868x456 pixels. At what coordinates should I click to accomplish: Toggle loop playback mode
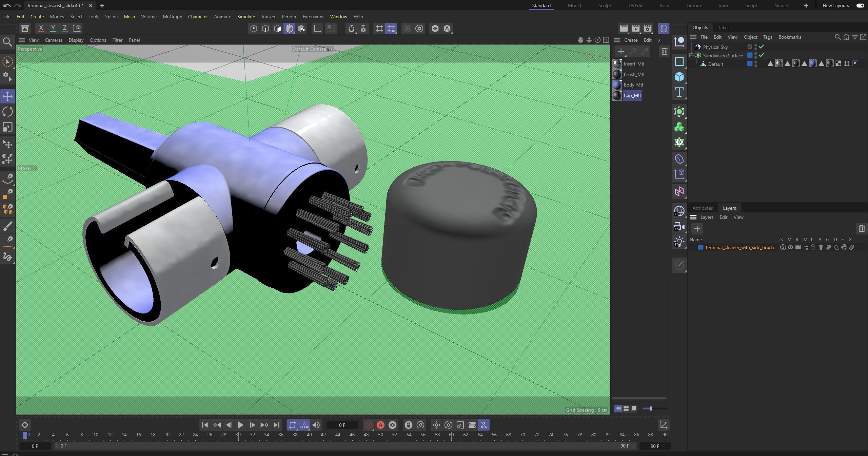[292, 425]
